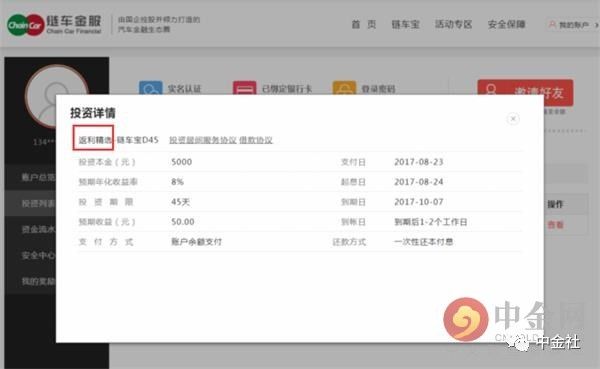Click the 登录密码 lock icon
The height and width of the screenshot is (369, 600).
(344, 88)
